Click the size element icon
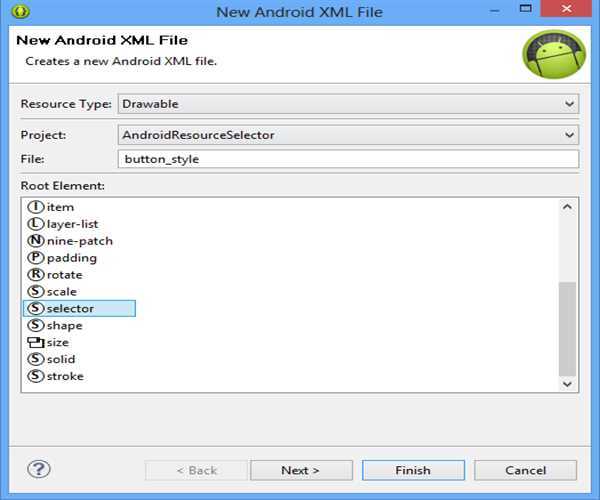Viewport: 600px width, 500px height. point(37,342)
